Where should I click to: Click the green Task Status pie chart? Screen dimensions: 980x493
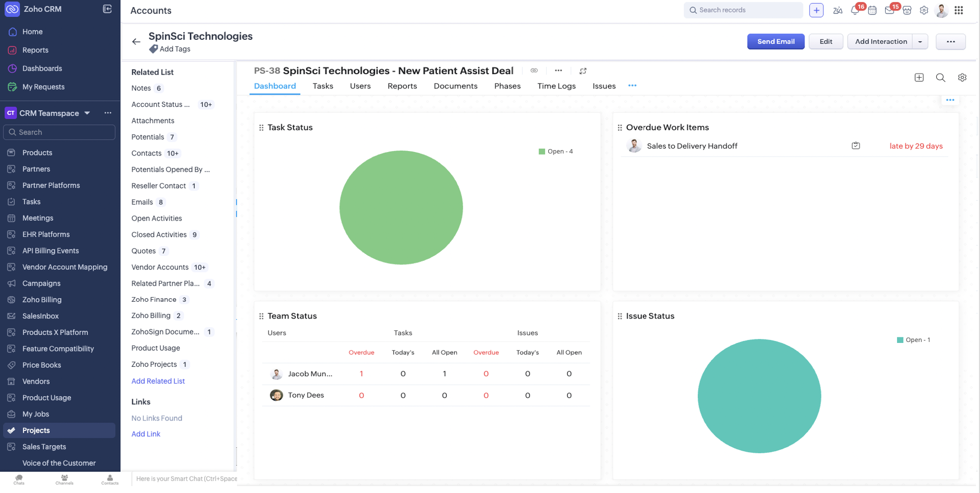401,208
